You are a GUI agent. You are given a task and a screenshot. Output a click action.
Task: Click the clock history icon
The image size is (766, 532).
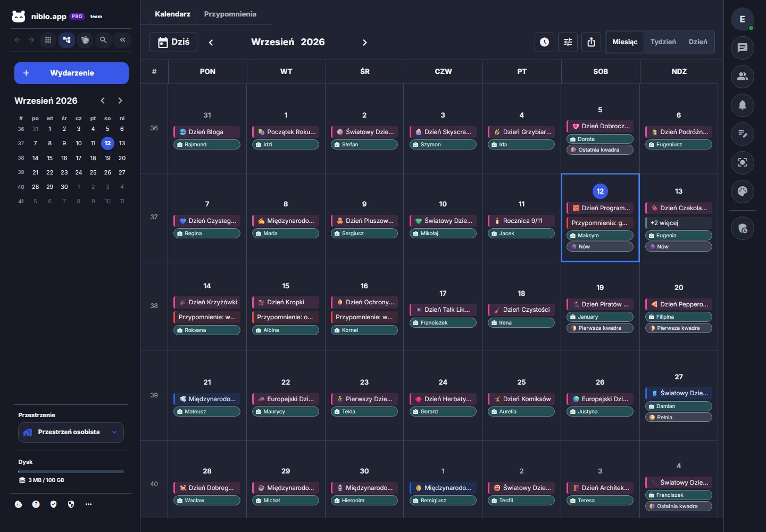click(544, 42)
